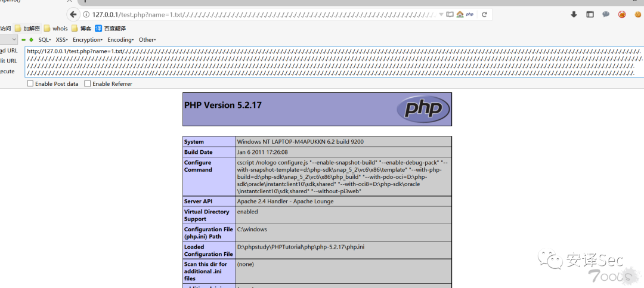Viewport: 644px width, 288px height.
Task: Click the green minus HackBar icon
Action: (23, 40)
